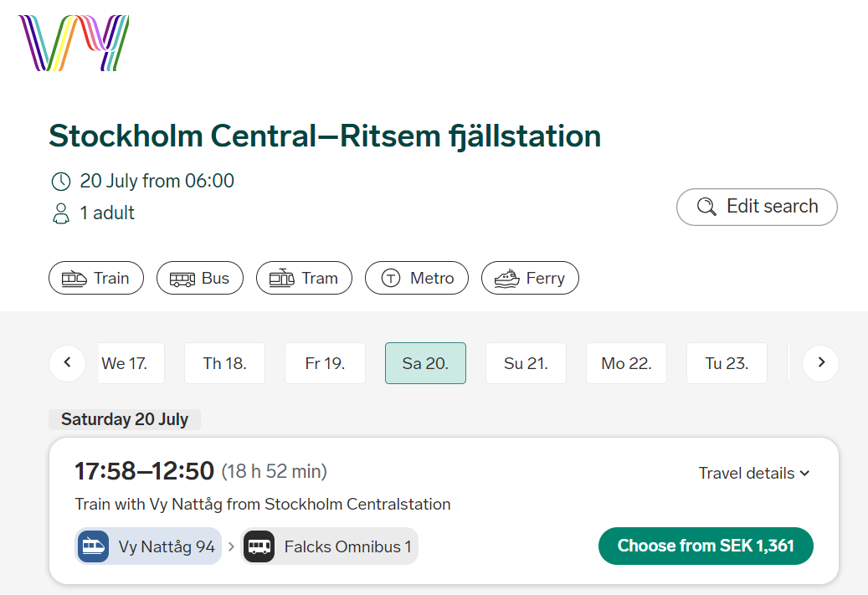This screenshot has width=868, height=595.
Task: Select the We 17. date tab
Action: pos(131,363)
